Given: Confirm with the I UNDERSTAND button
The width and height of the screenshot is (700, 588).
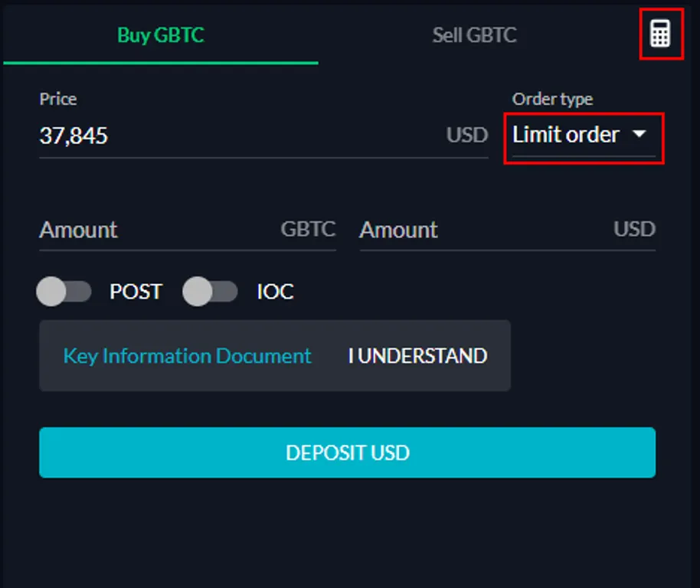Looking at the screenshot, I should [x=417, y=356].
